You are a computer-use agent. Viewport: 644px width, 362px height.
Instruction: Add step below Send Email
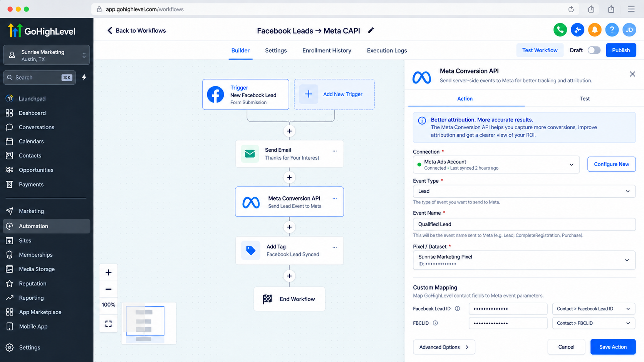click(289, 177)
